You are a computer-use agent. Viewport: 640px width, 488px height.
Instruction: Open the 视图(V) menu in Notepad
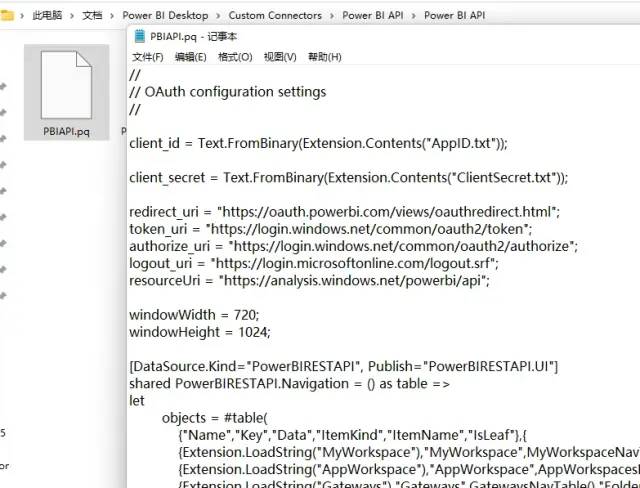280,57
